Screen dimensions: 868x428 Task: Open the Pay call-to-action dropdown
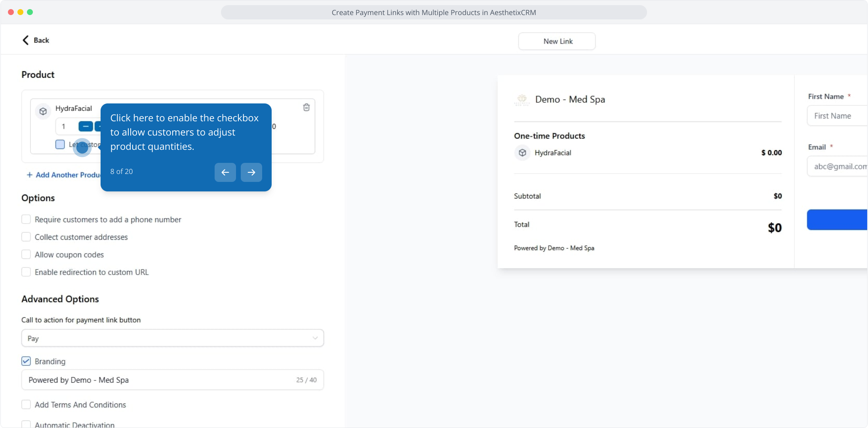click(172, 338)
